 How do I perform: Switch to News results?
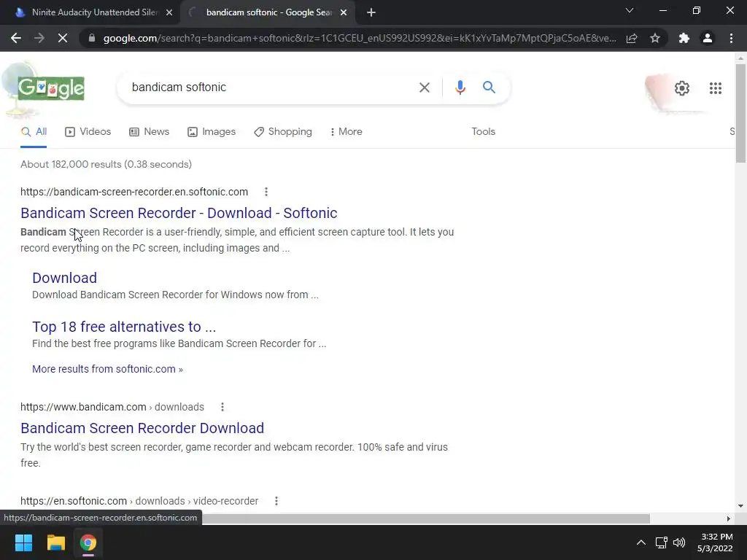click(x=149, y=132)
